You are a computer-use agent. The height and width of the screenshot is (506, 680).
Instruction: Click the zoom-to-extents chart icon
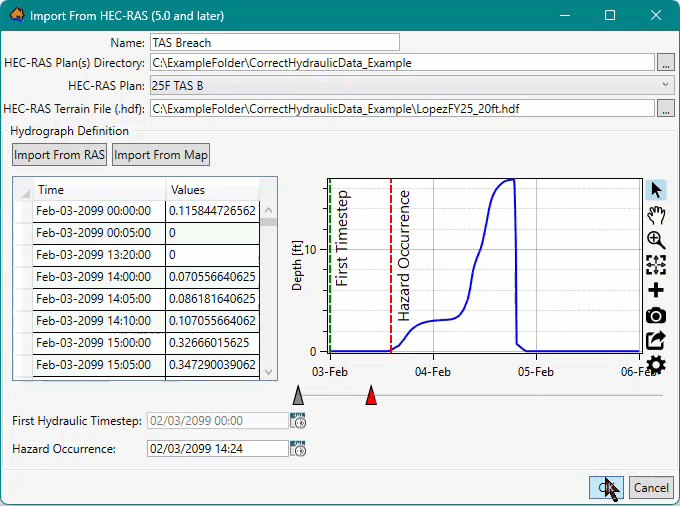(656, 265)
